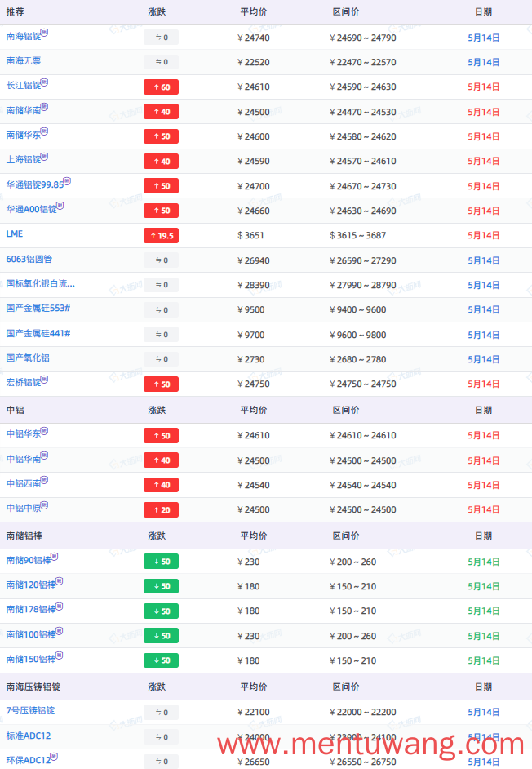Click the circled badge icon beside 南储华南
The height and width of the screenshot is (769, 532).
click(x=45, y=106)
